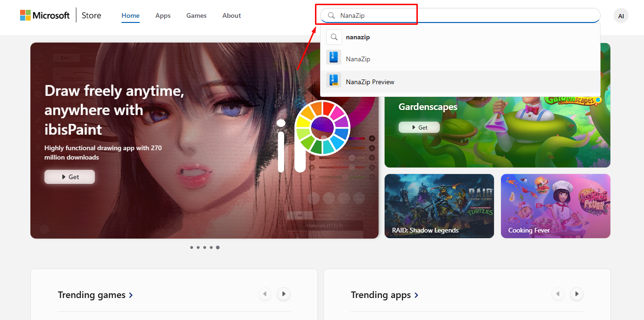Open the Games section

coord(196,15)
